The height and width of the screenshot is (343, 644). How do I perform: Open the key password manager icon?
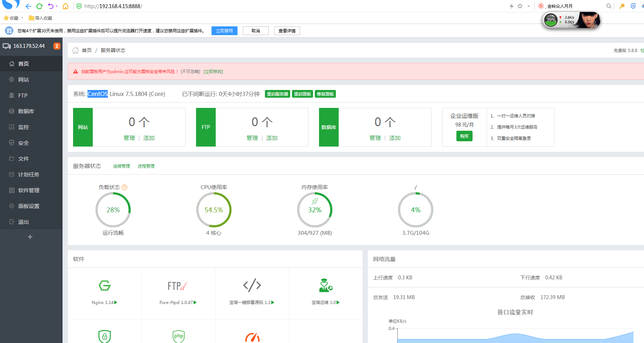(622, 6)
